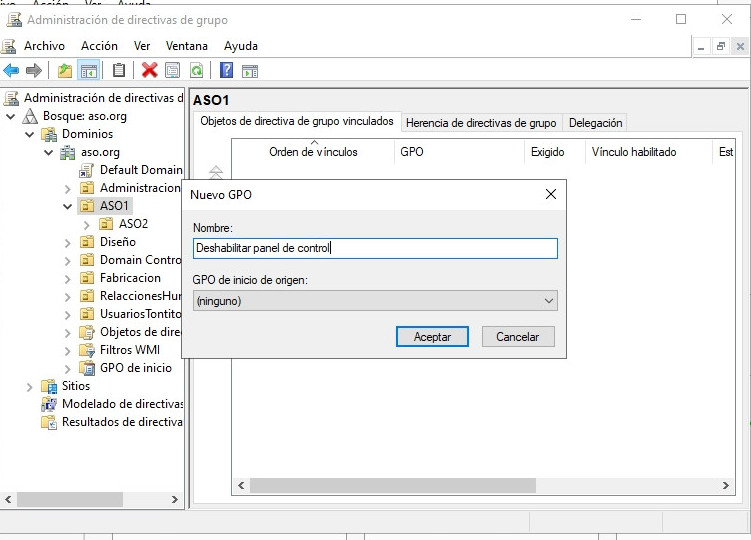Expand the ASO2 tree node arrow

pos(86,224)
